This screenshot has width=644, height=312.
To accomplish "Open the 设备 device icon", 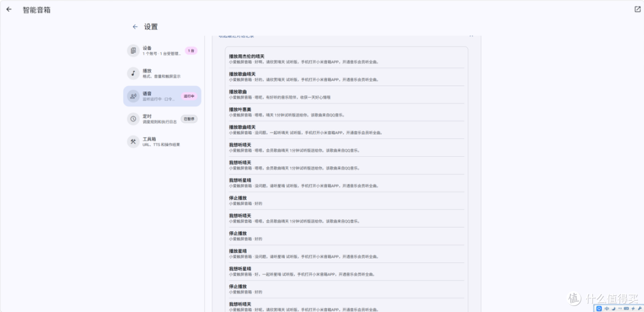I will pyautogui.click(x=133, y=51).
